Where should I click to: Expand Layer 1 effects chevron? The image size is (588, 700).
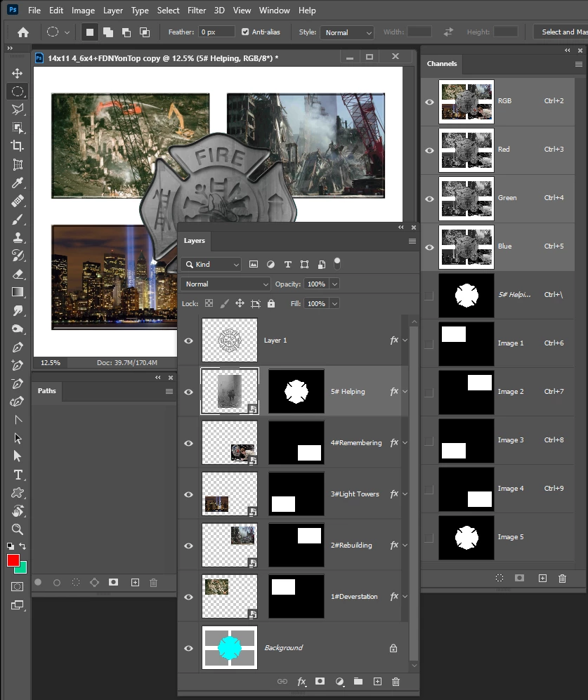tap(405, 341)
